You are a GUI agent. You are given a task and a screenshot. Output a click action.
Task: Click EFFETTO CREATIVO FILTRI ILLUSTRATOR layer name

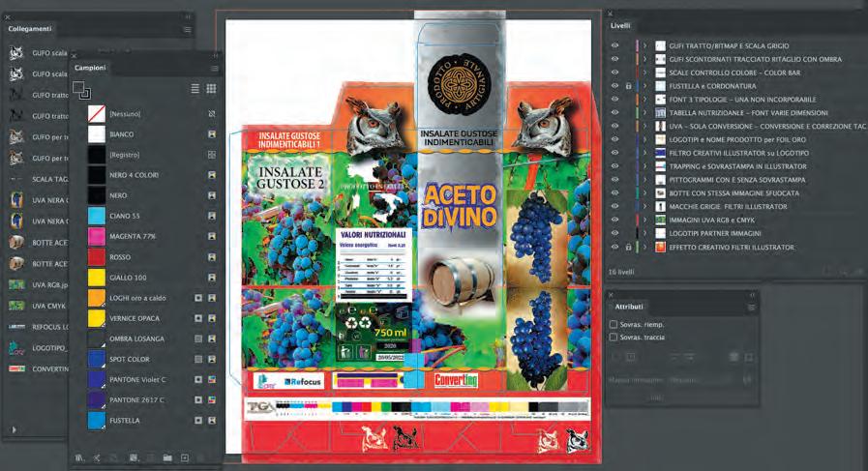[732, 248]
